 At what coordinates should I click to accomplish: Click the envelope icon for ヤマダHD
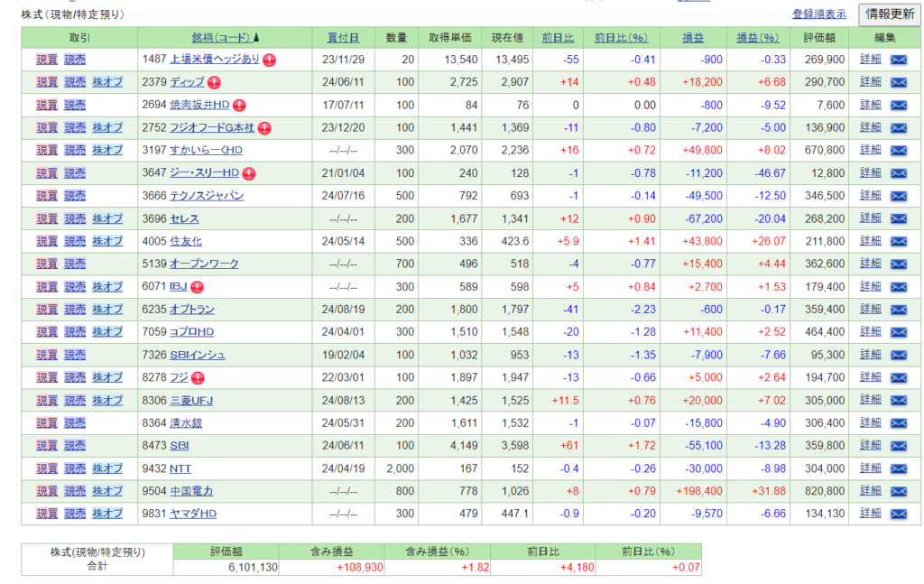coord(898,514)
